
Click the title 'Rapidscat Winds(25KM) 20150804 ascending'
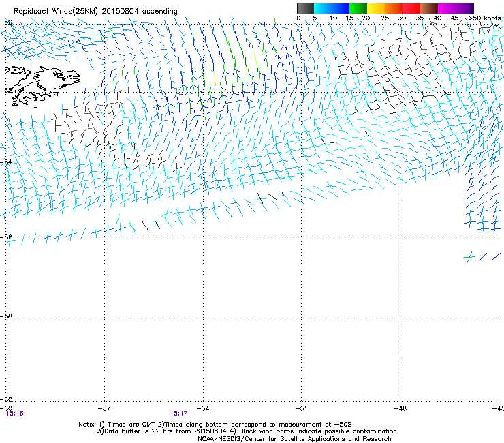click(x=95, y=12)
